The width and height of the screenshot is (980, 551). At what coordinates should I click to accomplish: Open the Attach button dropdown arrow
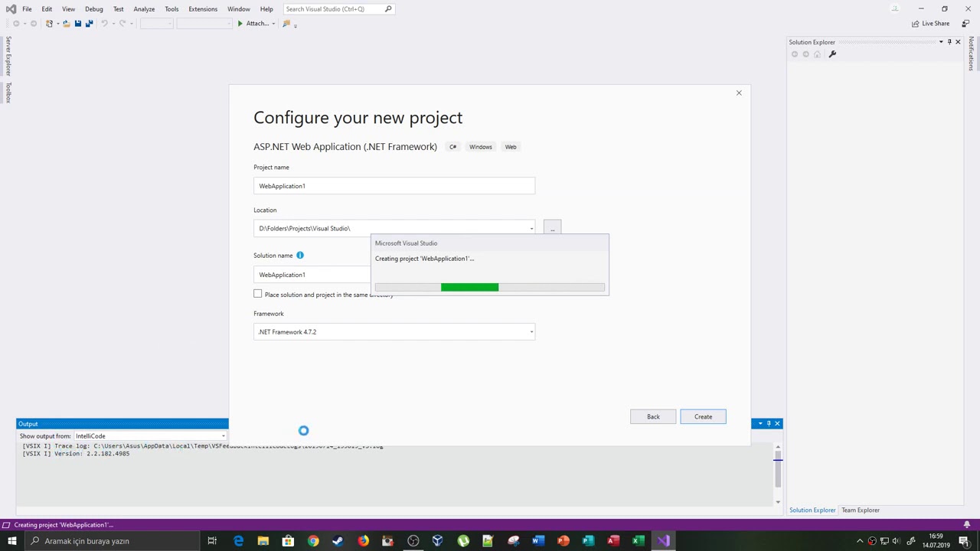pos(273,24)
